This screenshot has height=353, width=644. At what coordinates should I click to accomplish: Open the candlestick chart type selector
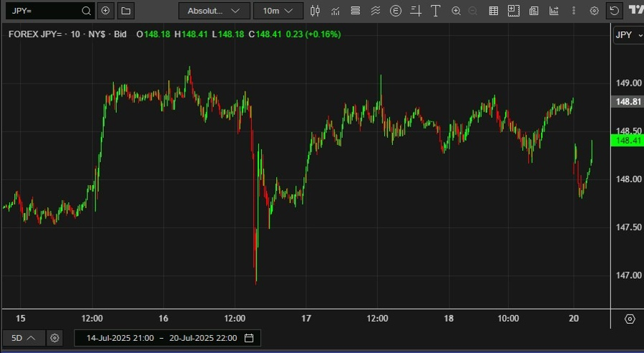(x=315, y=11)
